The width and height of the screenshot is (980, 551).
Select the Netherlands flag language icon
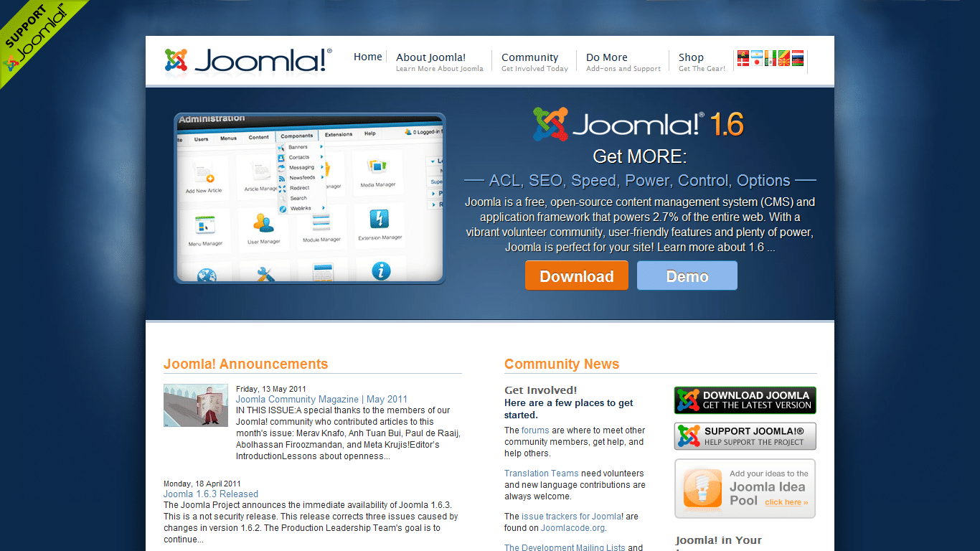coord(798,54)
